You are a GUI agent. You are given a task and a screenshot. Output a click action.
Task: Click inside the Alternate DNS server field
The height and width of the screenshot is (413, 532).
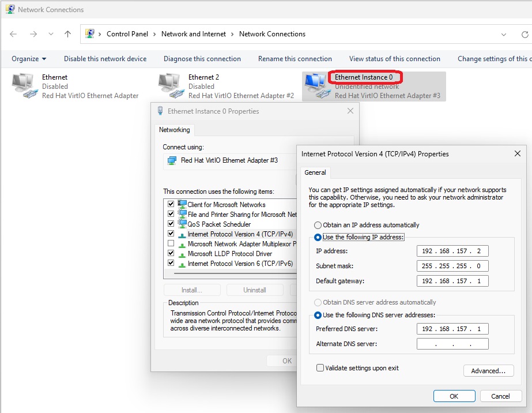452,343
